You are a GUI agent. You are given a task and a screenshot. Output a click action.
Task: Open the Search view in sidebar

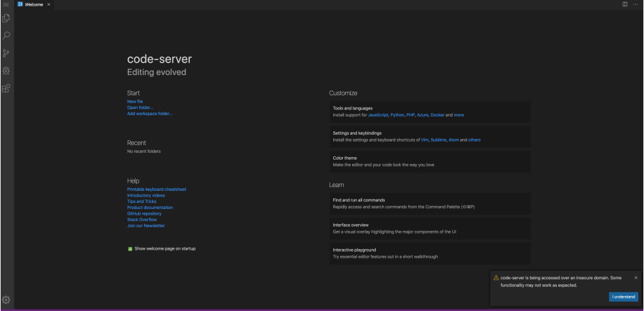tap(6, 36)
